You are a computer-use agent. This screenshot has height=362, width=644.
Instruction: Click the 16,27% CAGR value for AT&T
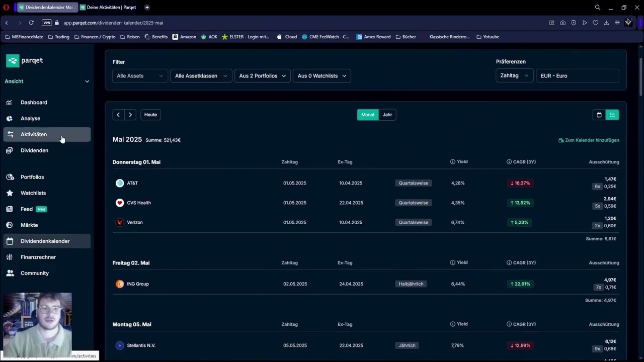click(x=520, y=183)
